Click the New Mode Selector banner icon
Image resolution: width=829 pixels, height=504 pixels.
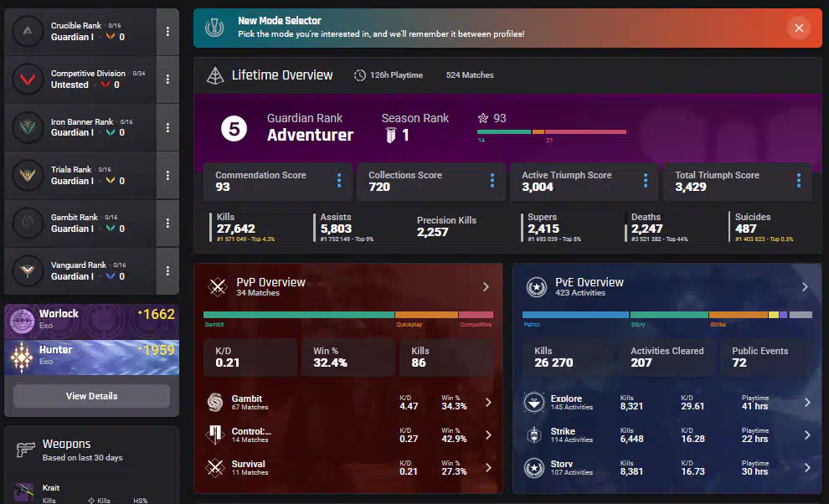click(214, 28)
